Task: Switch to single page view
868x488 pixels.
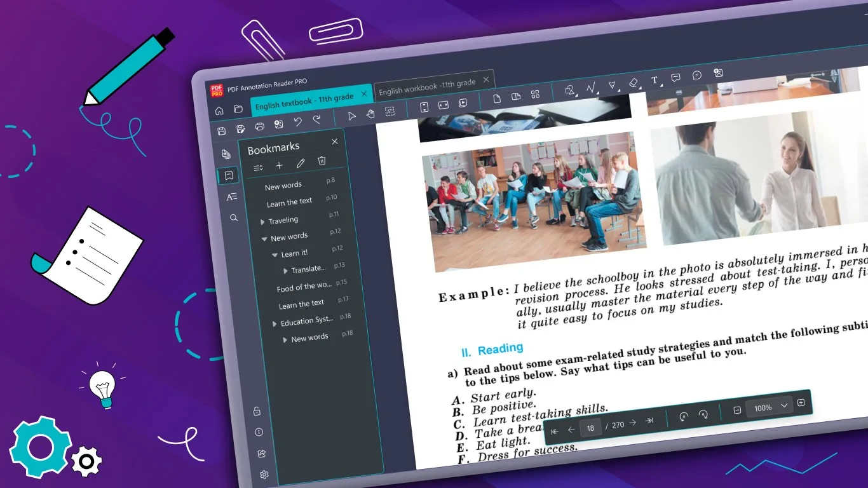Action: pyautogui.click(x=498, y=98)
